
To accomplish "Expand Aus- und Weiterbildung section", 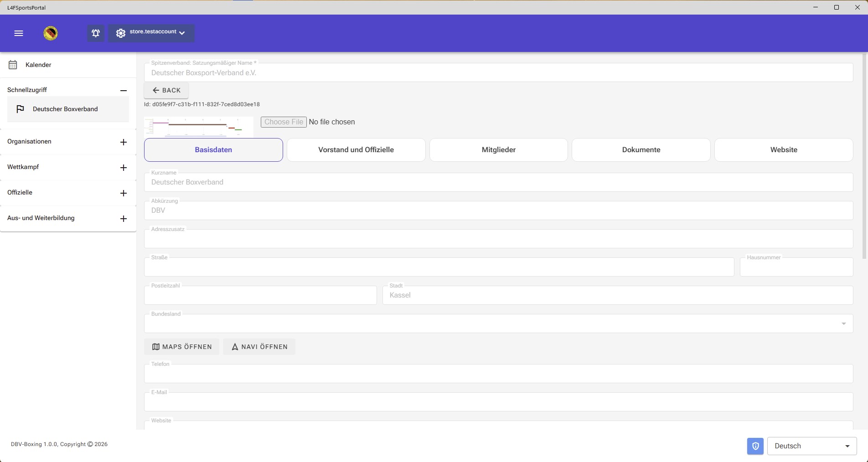I will pos(123,218).
